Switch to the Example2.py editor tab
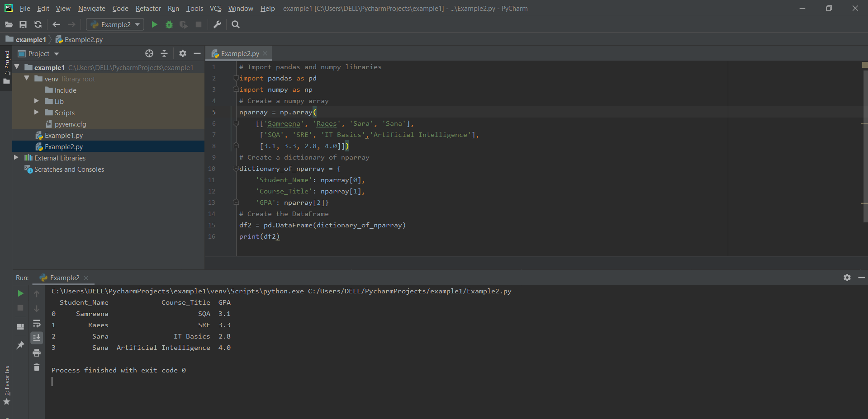Viewport: 868px width, 419px height. pyautogui.click(x=240, y=53)
